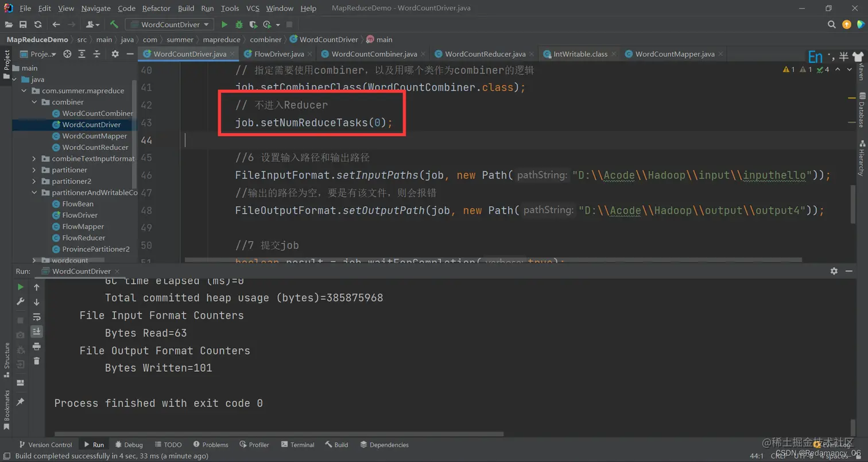Open the profiler run options dropdown arrow
868x462 pixels.
coord(278,25)
